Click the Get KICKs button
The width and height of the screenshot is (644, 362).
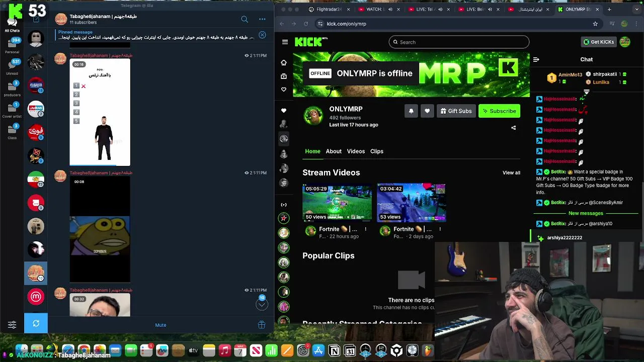pos(599,42)
